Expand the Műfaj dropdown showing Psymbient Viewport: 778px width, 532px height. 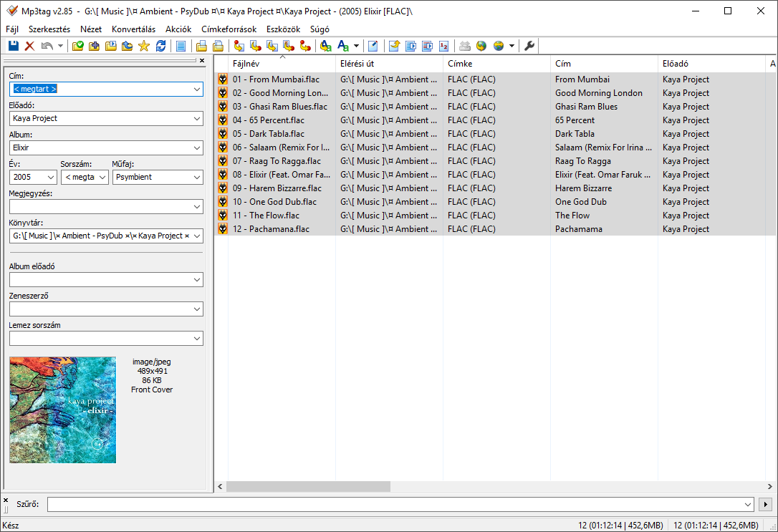[x=196, y=177]
